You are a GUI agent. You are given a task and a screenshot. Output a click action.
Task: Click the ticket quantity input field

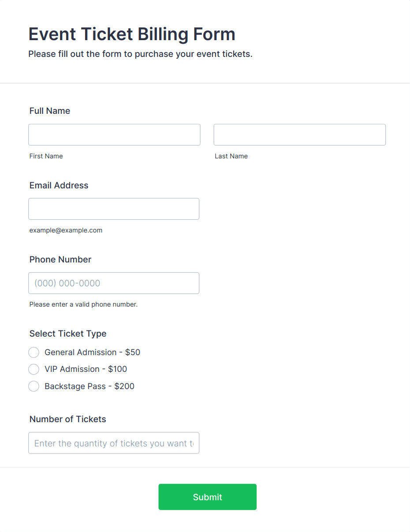pos(114,443)
